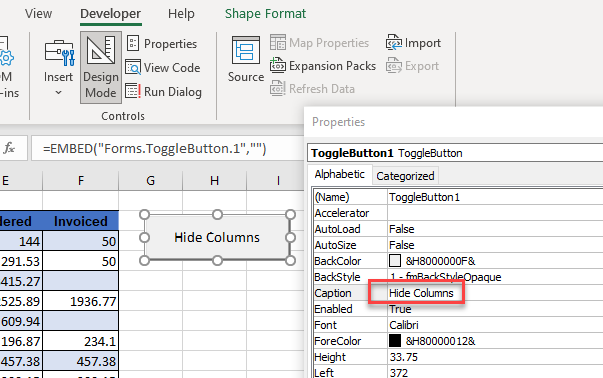Open Properties in the Controls group
Screen dimensions: 603x378
(x=162, y=44)
